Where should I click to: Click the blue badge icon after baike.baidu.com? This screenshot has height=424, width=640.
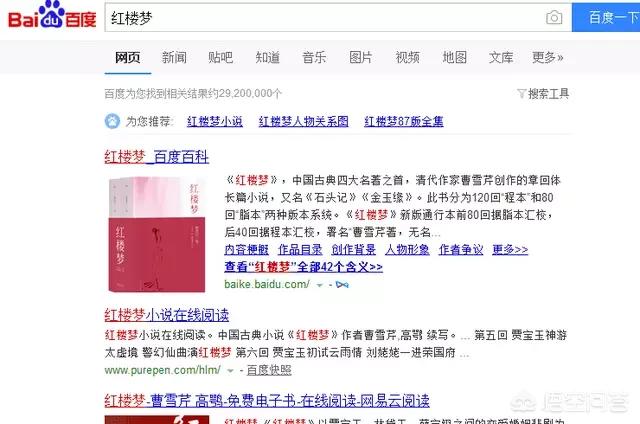pyautogui.click(x=342, y=284)
